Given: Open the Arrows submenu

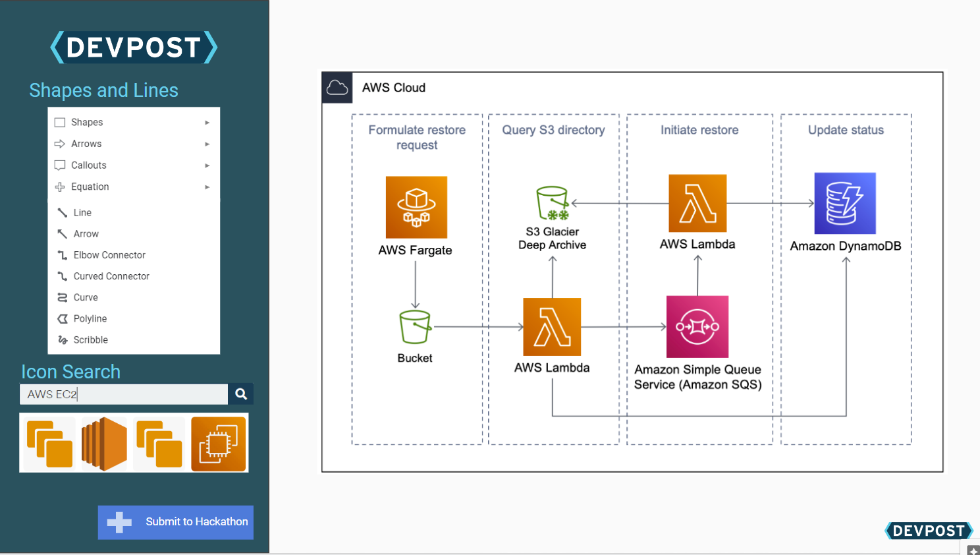Looking at the screenshot, I should pyautogui.click(x=134, y=144).
